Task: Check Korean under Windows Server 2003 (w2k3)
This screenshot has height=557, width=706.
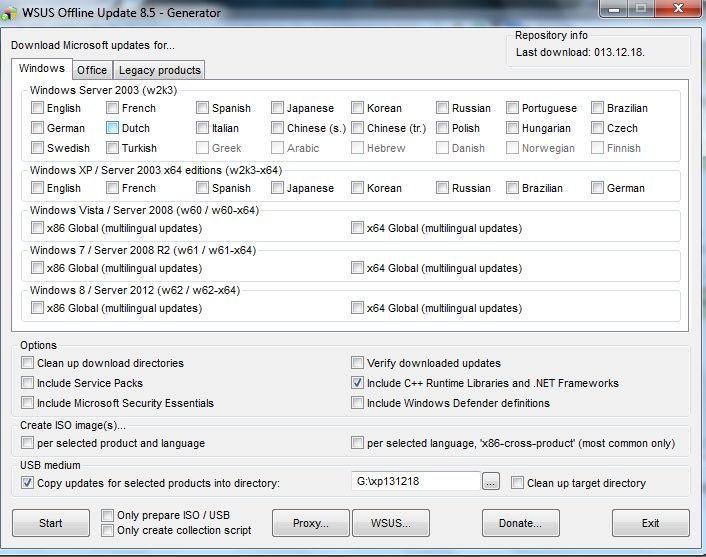Action: (x=358, y=108)
